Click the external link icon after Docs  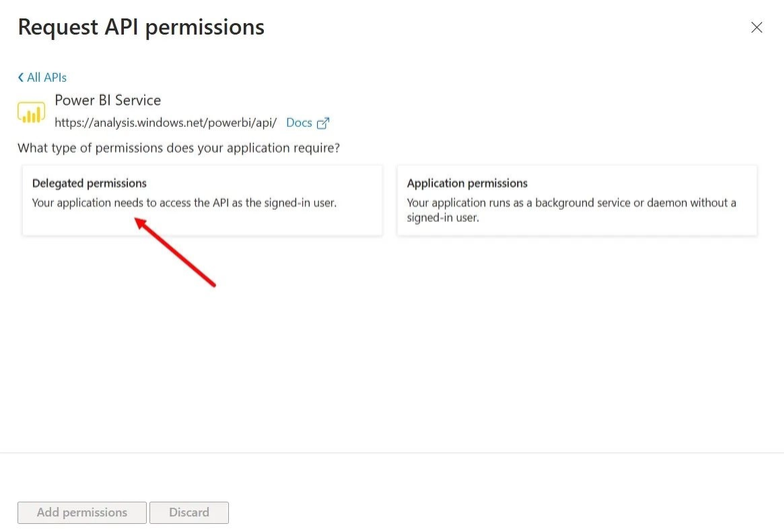click(323, 123)
